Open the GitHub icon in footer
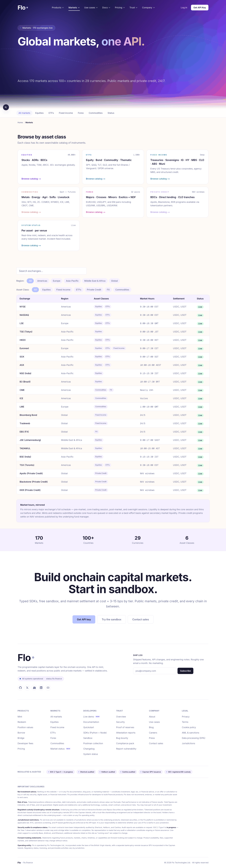Image resolution: width=226 pixels, height=868 pixels. (x=21, y=688)
